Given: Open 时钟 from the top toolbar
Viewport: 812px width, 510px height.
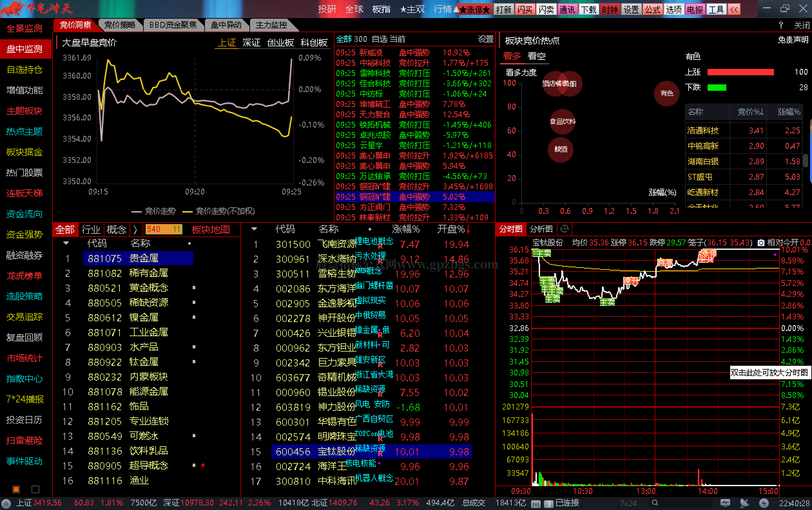Looking at the screenshot, I should click(x=610, y=9).
